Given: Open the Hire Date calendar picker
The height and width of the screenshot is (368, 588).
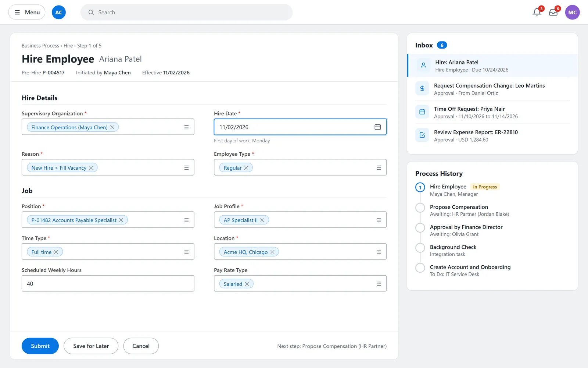Looking at the screenshot, I should click(377, 127).
